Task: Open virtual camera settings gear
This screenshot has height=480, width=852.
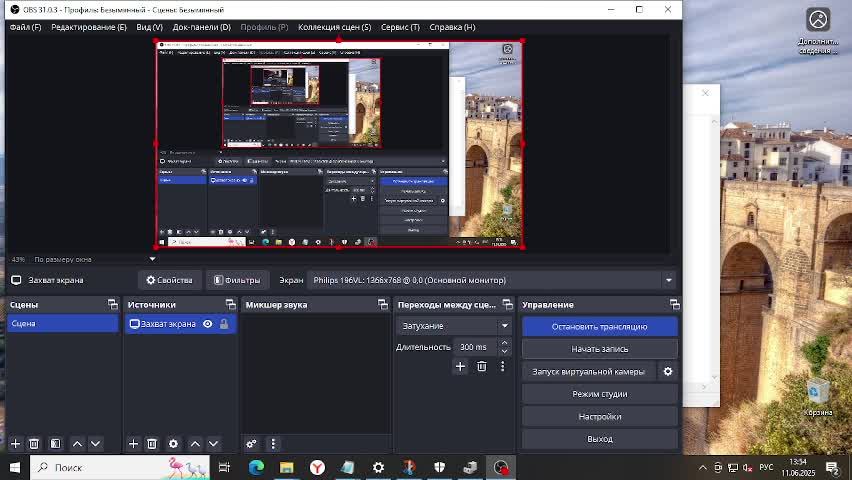Action: [x=668, y=371]
